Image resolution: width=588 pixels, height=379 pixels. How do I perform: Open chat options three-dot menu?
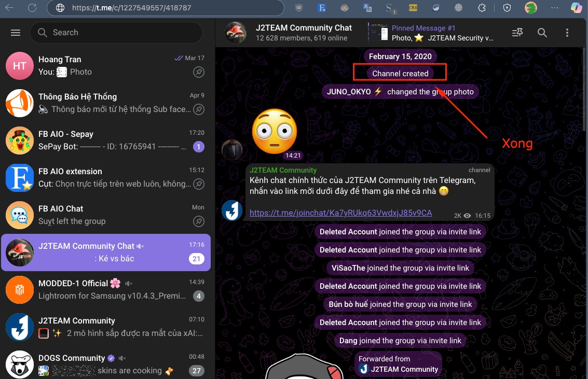click(567, 33)
